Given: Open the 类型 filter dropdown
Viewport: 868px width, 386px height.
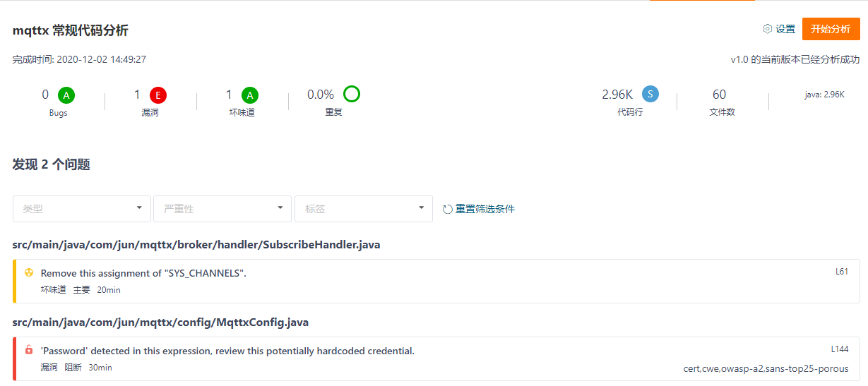Looking at the screenshot, I should tap(82, 209).
